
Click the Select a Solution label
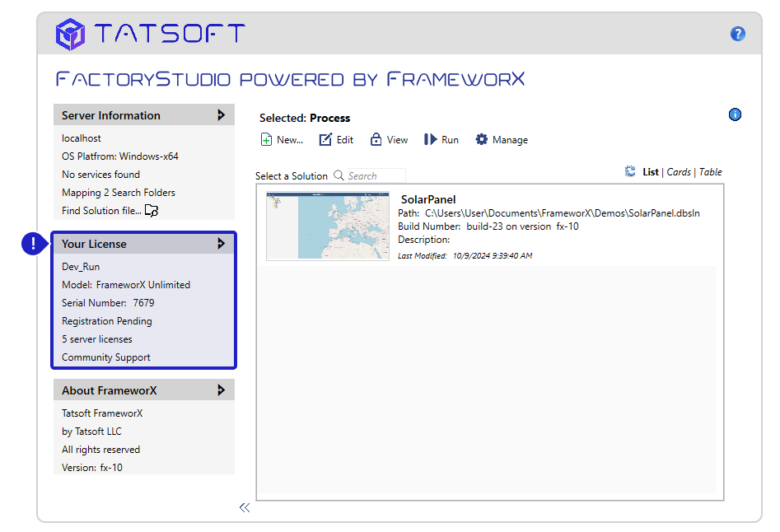(x=292, y=176)
